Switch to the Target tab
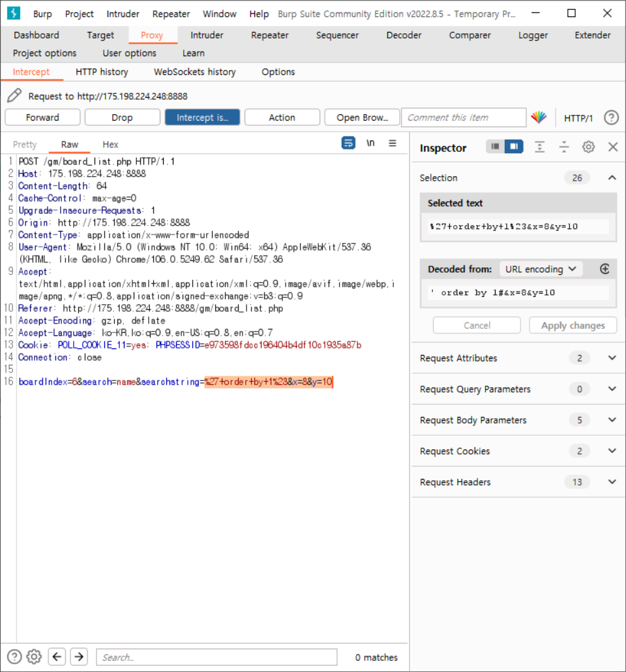 click(x=100, y=35)
